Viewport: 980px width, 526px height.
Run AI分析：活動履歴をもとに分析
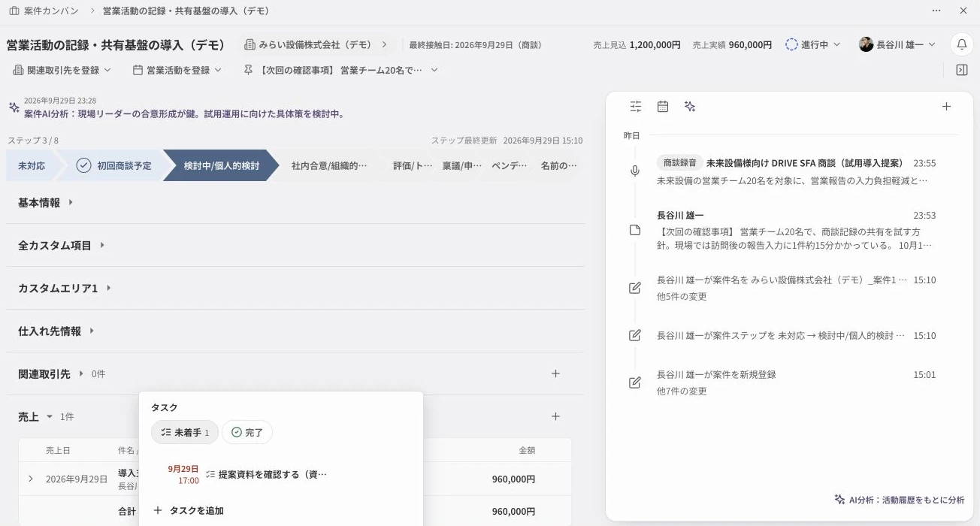tap(899, 500)
